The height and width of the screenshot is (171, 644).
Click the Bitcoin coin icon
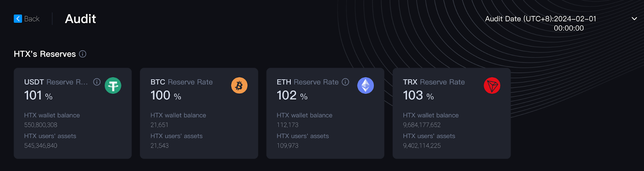(x=239, y=85)
